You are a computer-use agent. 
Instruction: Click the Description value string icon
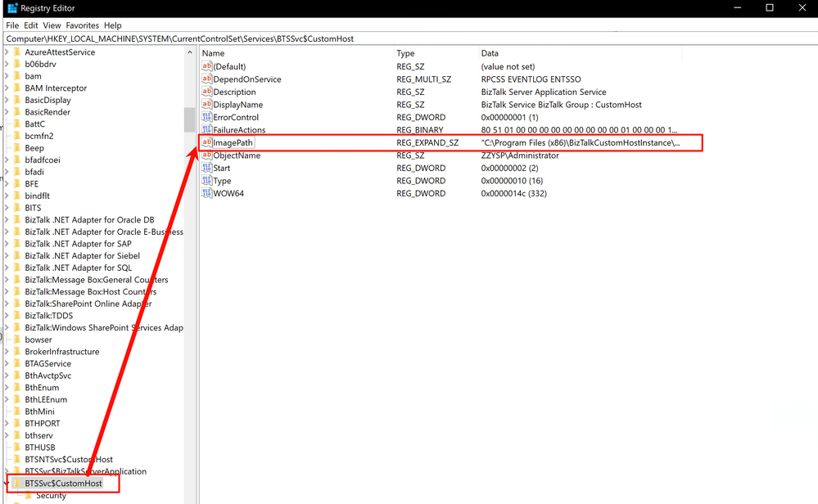tap(206, 92)
